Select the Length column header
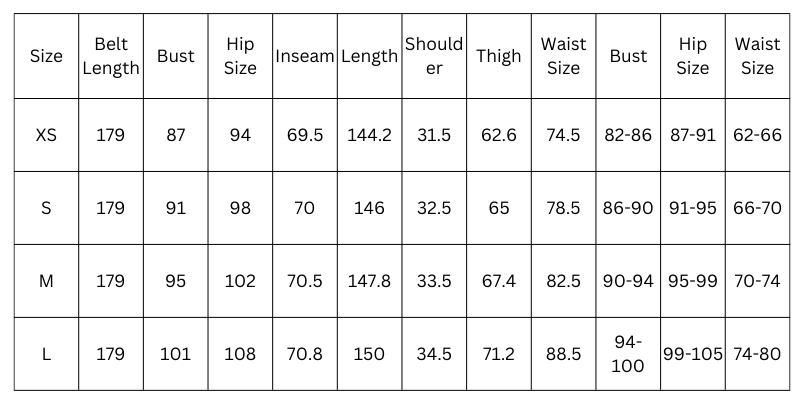This screenshot has height=400, width=800. [x=369, y=56]
